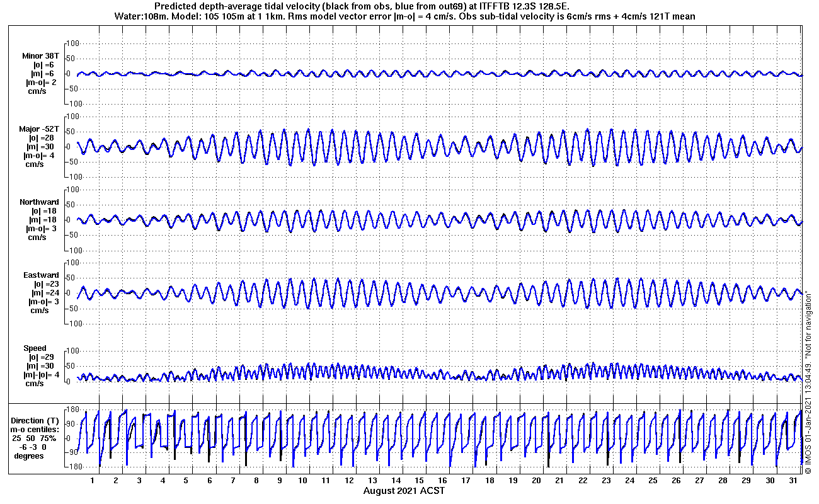Viewport: 819px width, 504px height.
Task: Click day '25' on the date axis
Action: 653,481
